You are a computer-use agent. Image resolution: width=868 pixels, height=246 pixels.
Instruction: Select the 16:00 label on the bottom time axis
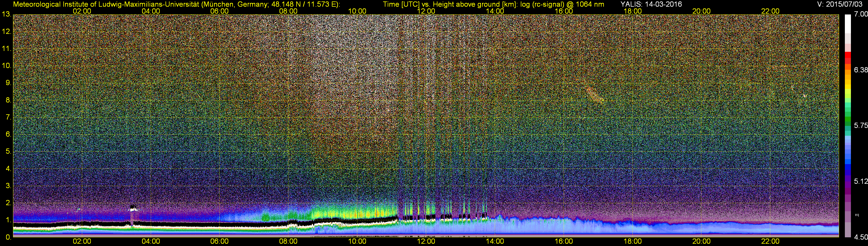[564, 241]
